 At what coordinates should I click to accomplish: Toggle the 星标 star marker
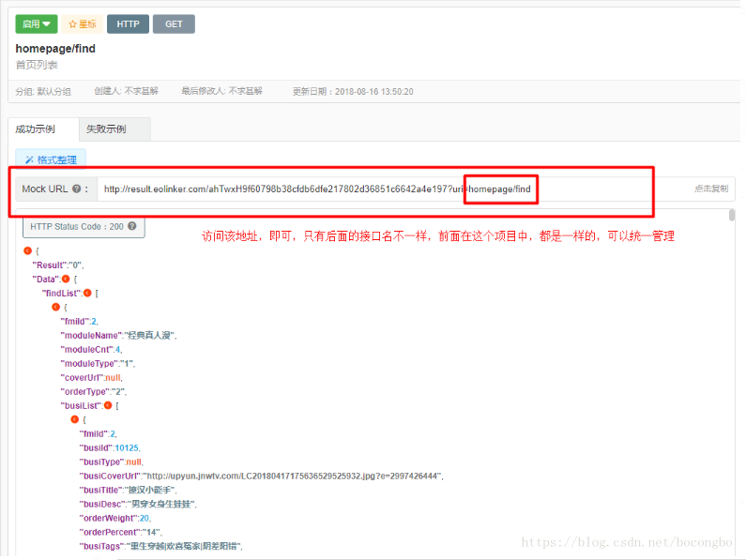83,23
